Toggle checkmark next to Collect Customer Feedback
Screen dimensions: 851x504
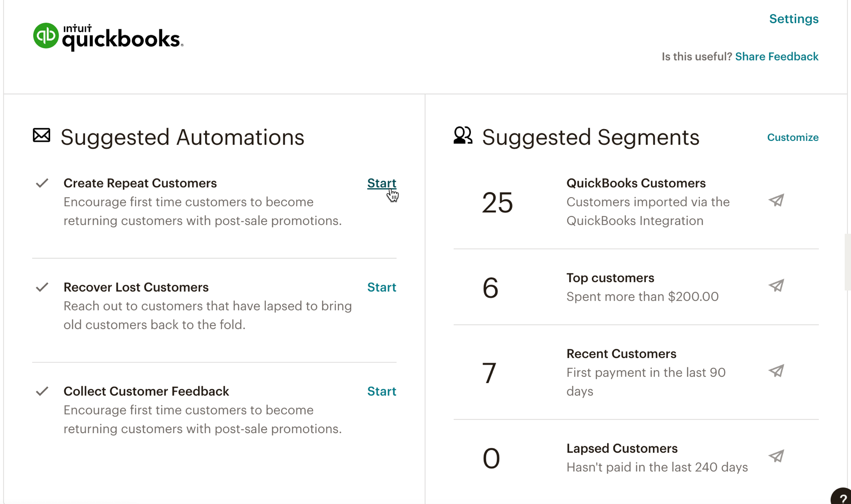pos(42,391)
